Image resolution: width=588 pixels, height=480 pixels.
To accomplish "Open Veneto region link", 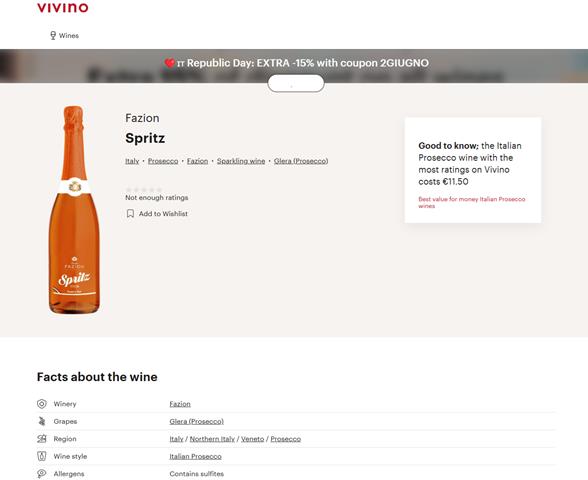I will pos(252,439).
